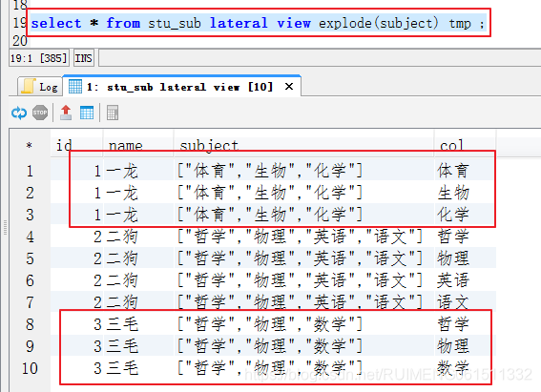Image resolution: width=541 pixels, height=392 pixels.
Task: Click col cell 哲学 in row 4
Action: pos(465,237)
